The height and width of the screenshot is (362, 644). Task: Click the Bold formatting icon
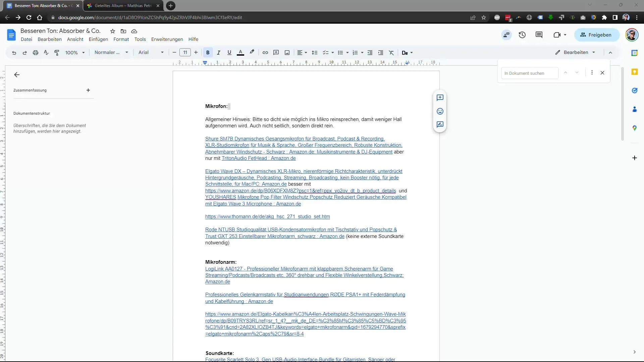[208, 53]
